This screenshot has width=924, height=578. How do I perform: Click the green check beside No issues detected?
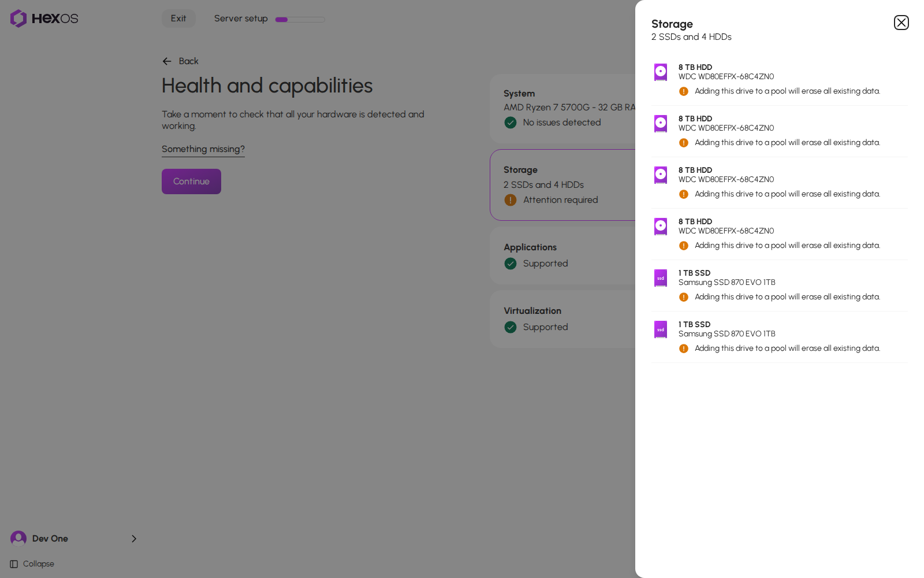511,123
